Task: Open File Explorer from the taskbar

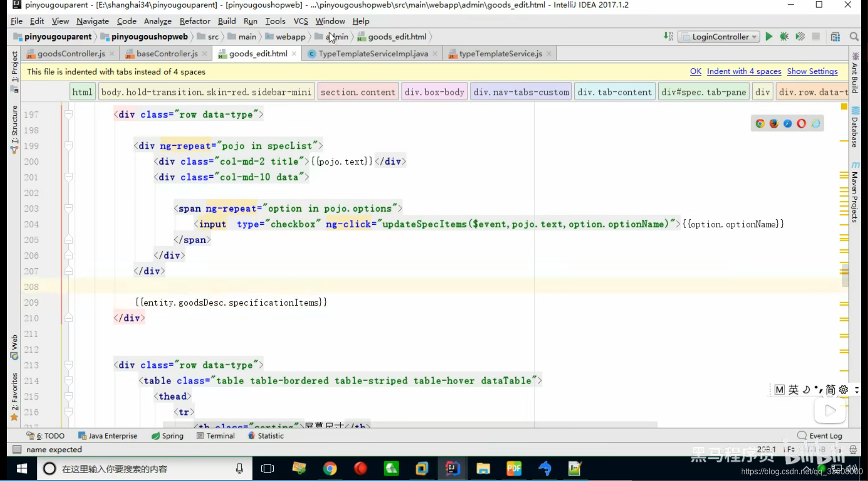Action: click(x=483, y=469)
